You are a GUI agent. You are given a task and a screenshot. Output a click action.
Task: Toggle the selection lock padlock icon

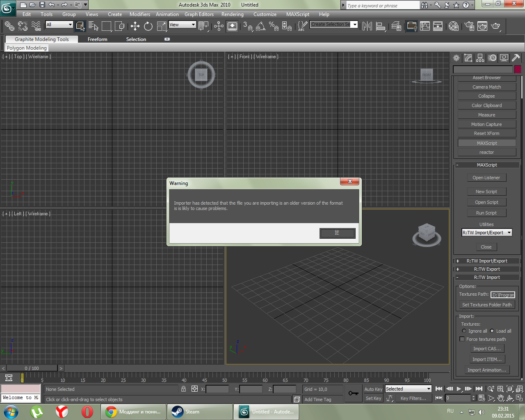pos(183,389)
